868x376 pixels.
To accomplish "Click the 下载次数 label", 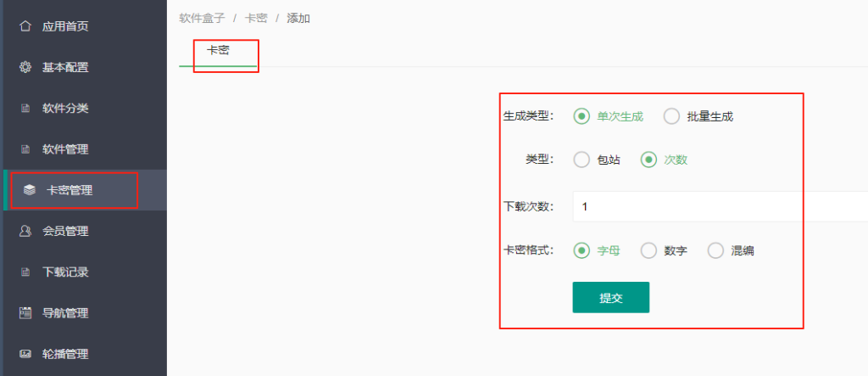I will pyautogui.click(x=528, y=206).
